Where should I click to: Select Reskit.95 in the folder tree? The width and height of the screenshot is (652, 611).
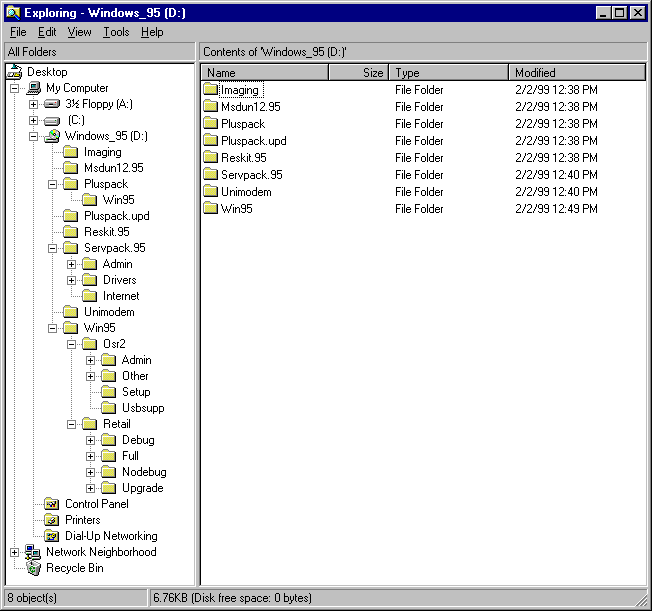[106, 232]
